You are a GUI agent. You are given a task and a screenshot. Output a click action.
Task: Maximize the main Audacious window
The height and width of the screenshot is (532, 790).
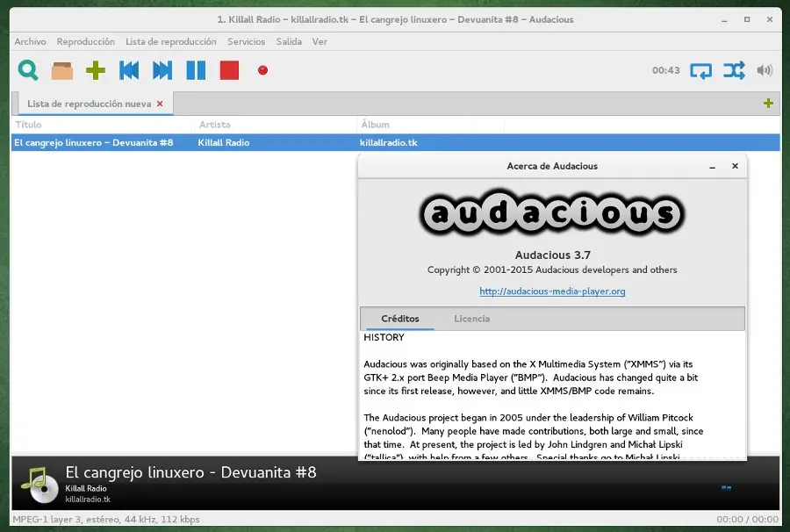[x=747, y=19]
